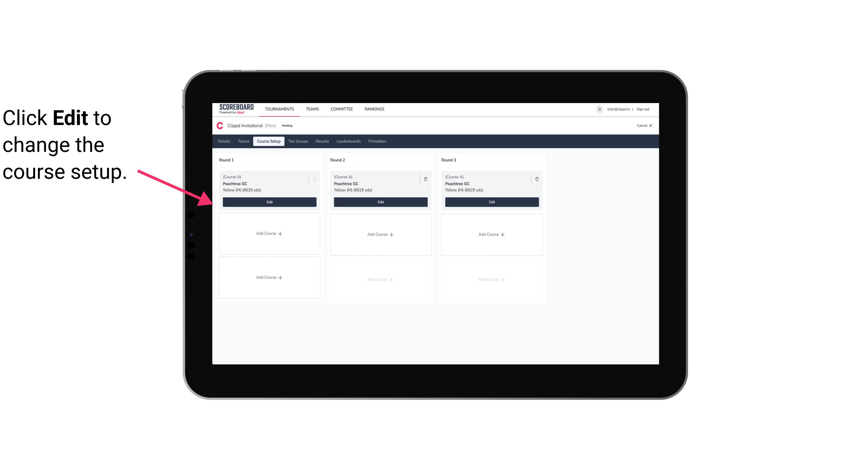Click delete icon for Round 1 course
The height and width of the screenshot is (467, 868).
click(x=315, y=179)
